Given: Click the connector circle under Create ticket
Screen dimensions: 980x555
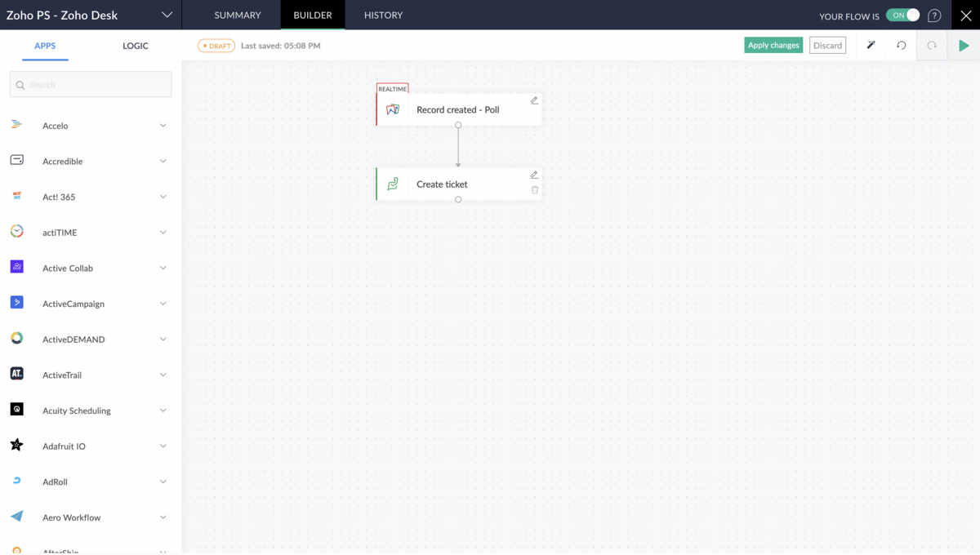Looking at the screenshot, I should tap(458, 199).
